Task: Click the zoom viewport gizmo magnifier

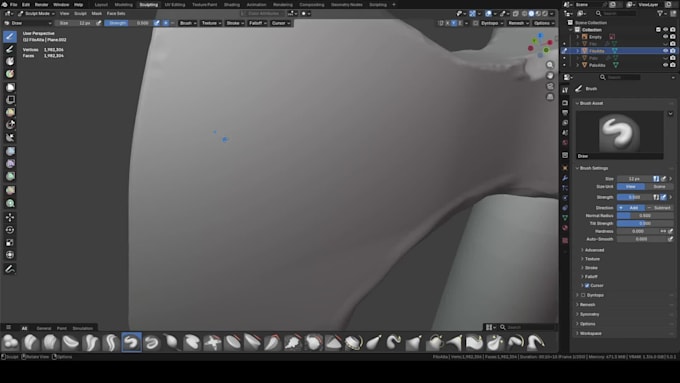Action: pyautogui.click(x=550, y=65)
